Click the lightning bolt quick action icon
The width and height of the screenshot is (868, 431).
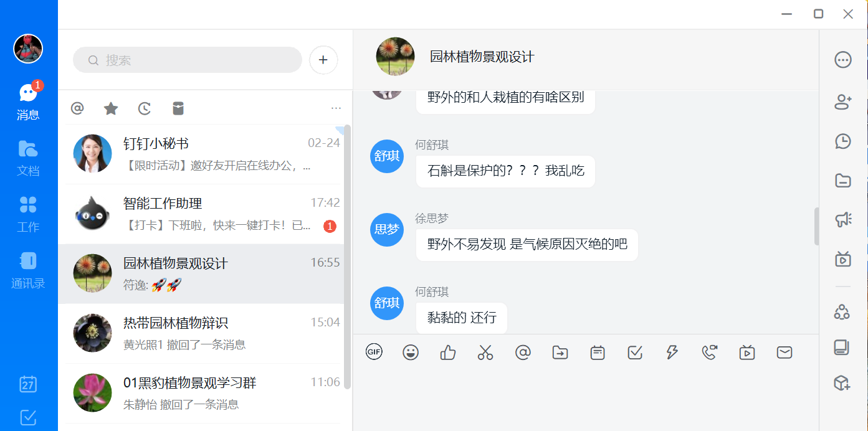(672, 353)
